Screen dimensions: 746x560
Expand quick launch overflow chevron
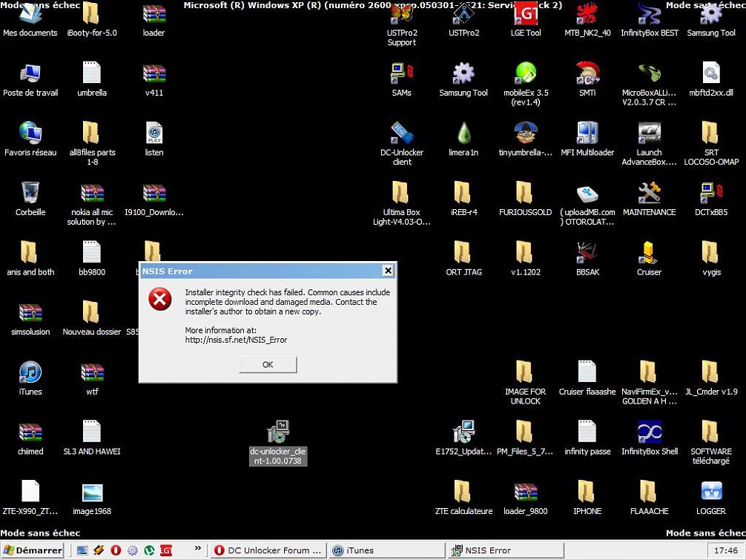pos(198,550)
